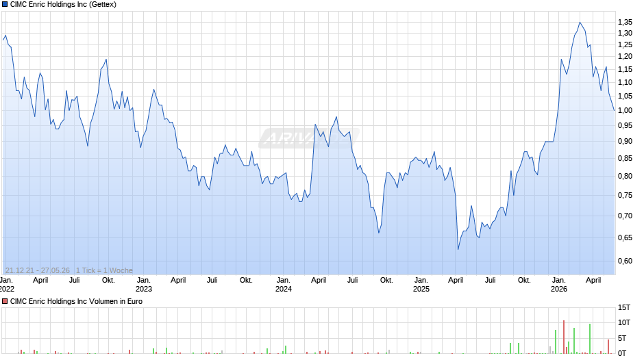Click the 'Juli' label between Jan. 2025 and Jan. 2026
This screenshot has height=360, width=644.
[490, 281]
